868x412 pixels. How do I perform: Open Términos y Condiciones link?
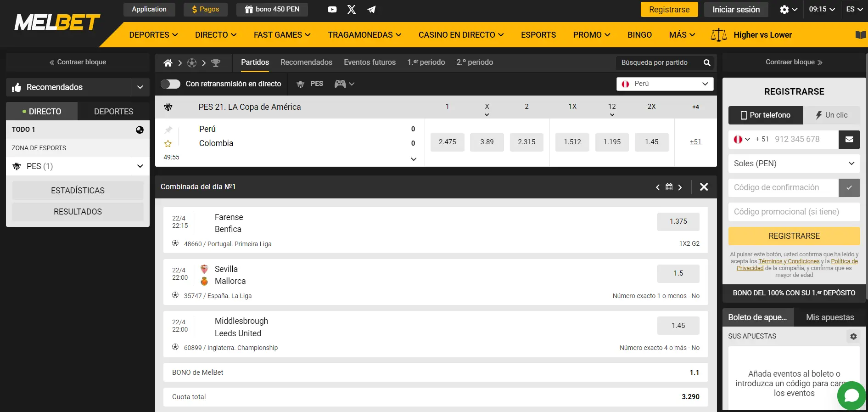pos(789,261)
